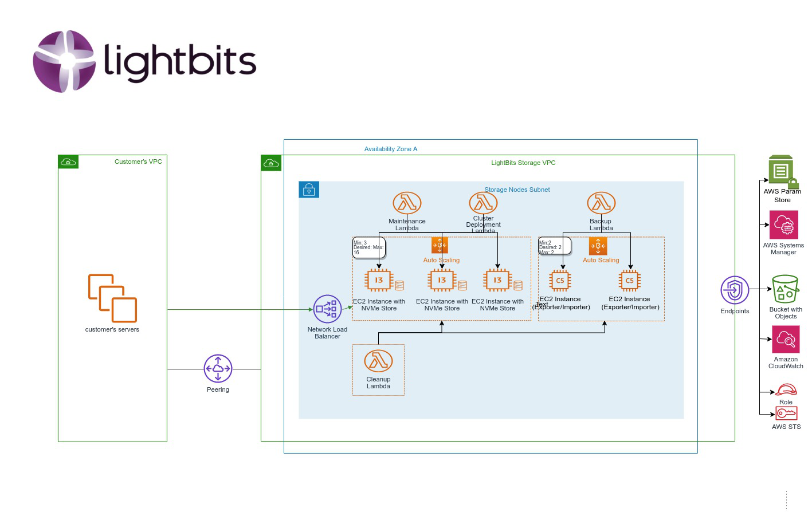The height and width of the screenshot is (512, 812).
Task: Click the Network Load Balancer icon
Action: point(327,309)
